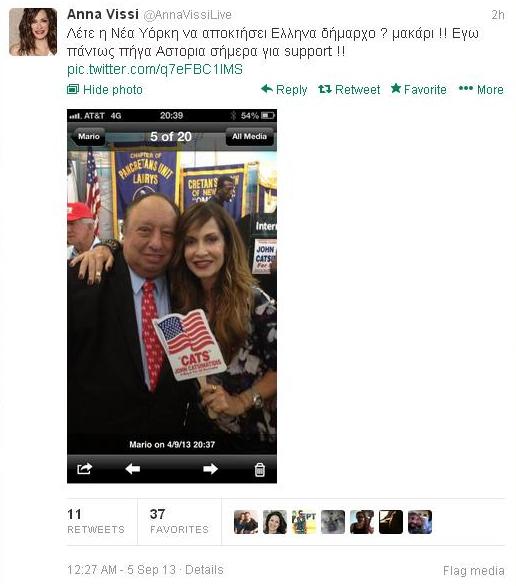The image size is (516, 586).
Task: View the 37 Favorites count
Action: coord(179,521)
